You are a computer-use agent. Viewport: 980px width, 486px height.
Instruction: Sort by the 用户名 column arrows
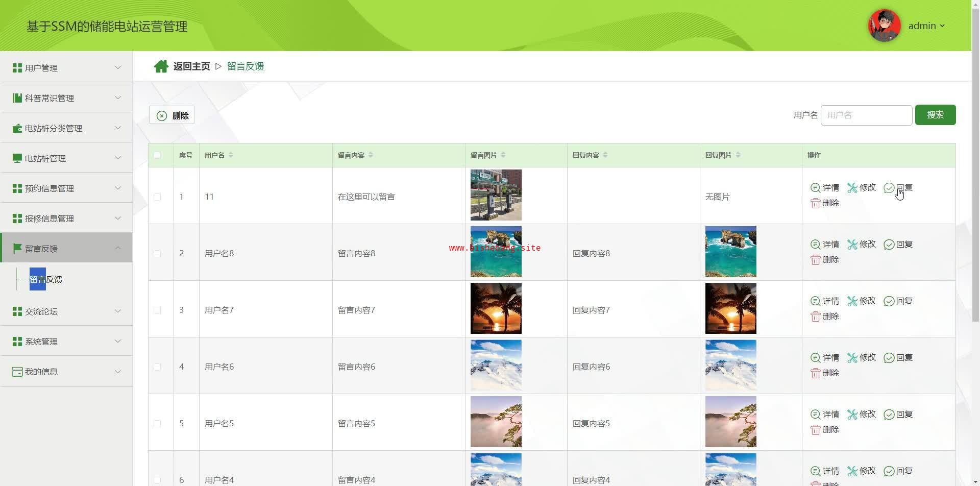[x=231, y=155]
